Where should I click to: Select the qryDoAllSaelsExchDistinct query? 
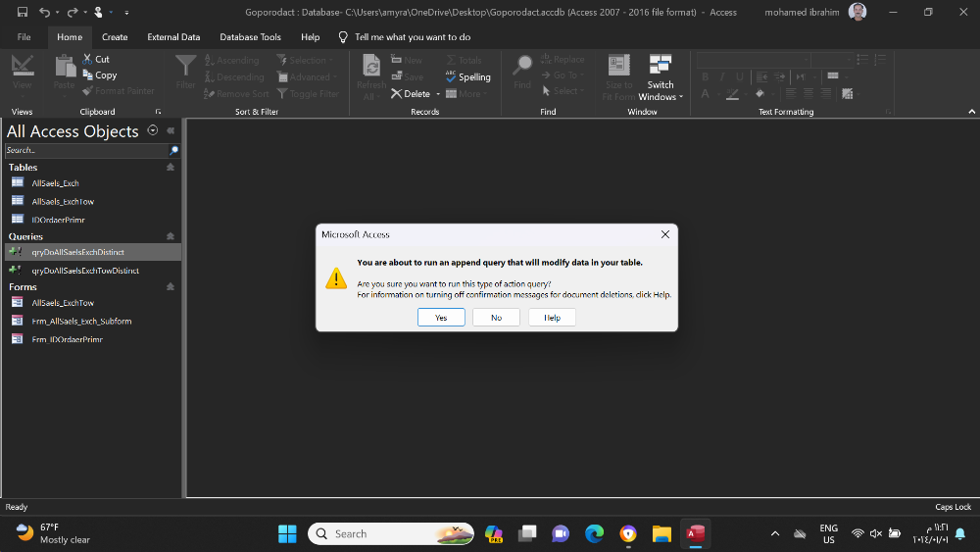point(92,252)
